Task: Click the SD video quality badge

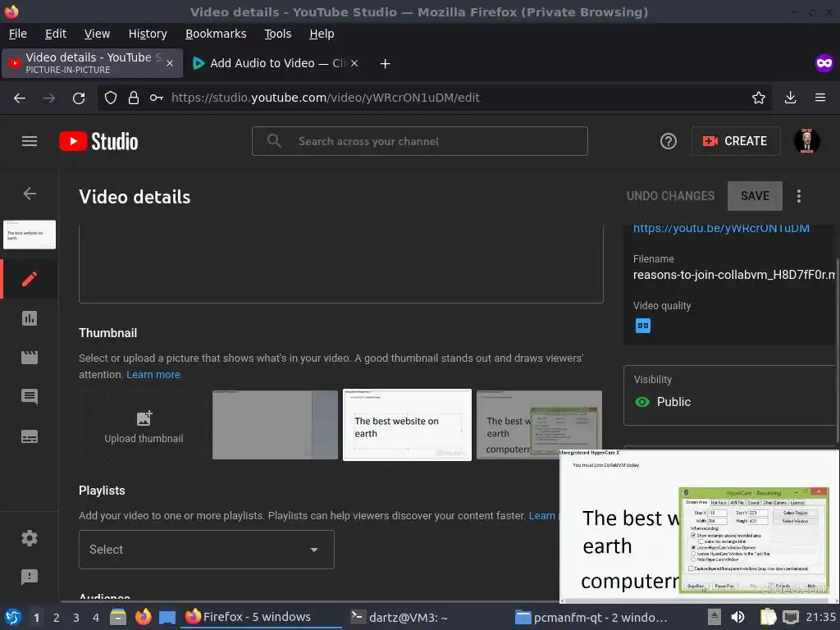Action: tap(643, 325)
